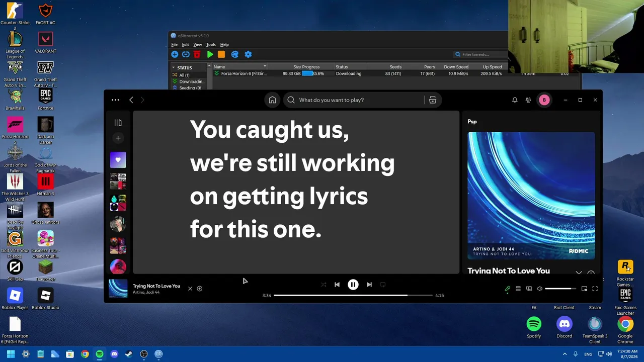Create a new playlist with plus icon

click(x=118, y=138)
